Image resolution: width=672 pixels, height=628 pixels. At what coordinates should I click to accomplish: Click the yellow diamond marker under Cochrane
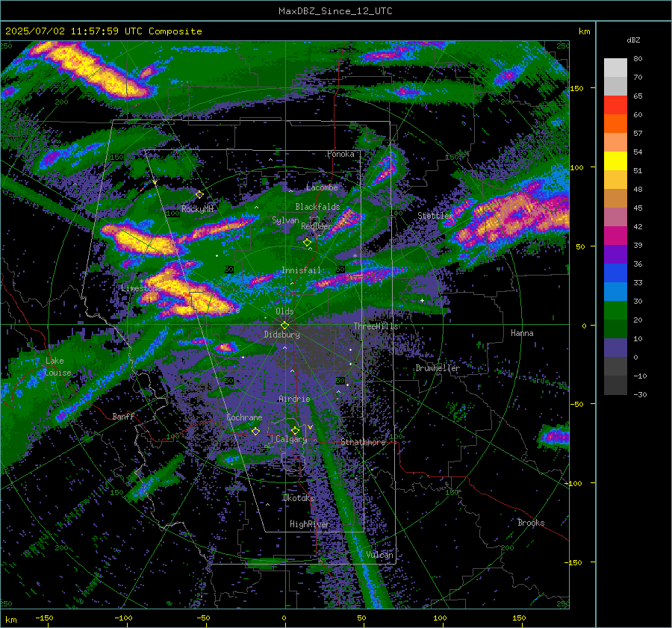pyautogui.click(x=256, y=431)
